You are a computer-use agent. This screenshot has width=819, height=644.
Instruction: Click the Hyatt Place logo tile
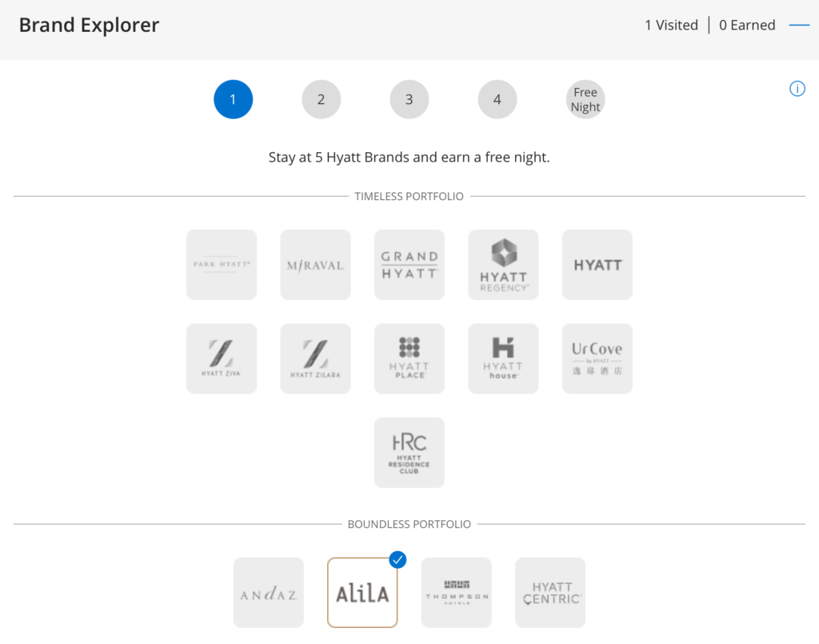click(409, 358)
